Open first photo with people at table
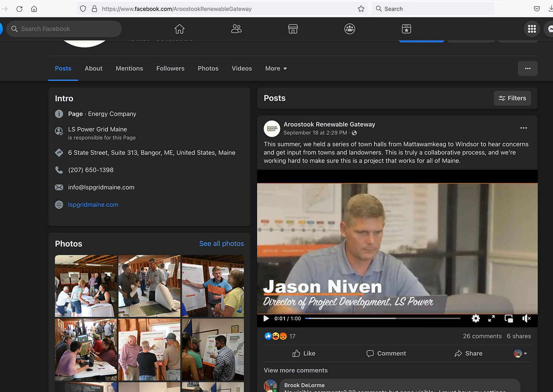The width and height of the screenshot is (553, 392). [86, 286]
